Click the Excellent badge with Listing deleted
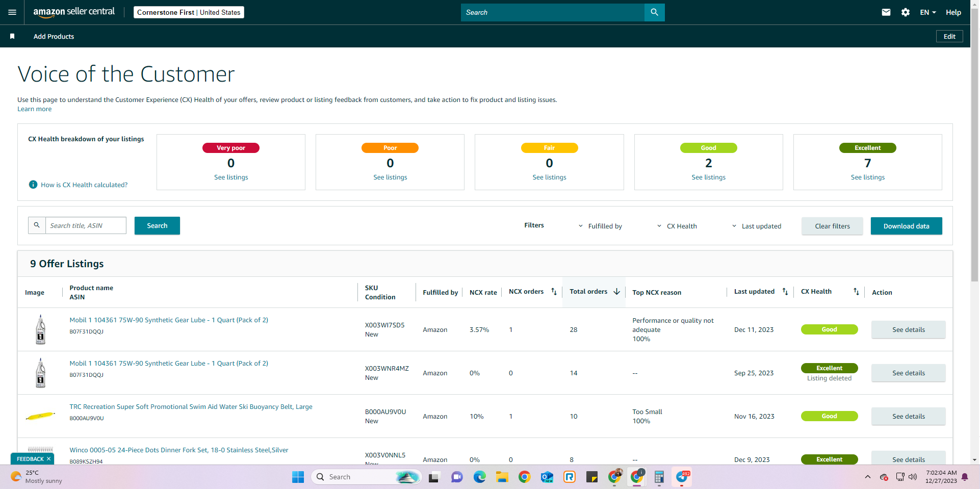 [829, 368]
